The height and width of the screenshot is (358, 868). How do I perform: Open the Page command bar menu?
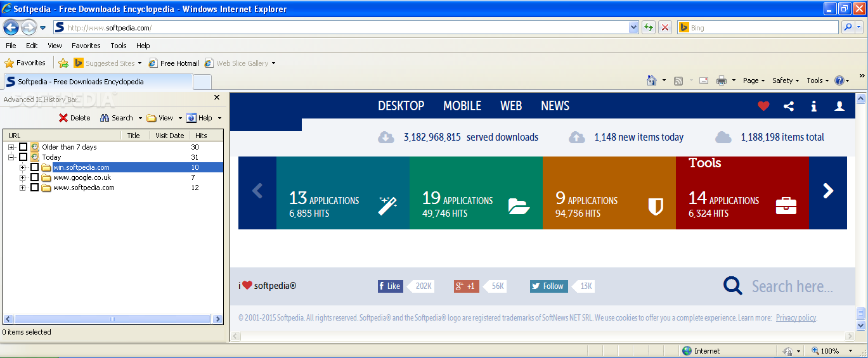tap(754, 80)
